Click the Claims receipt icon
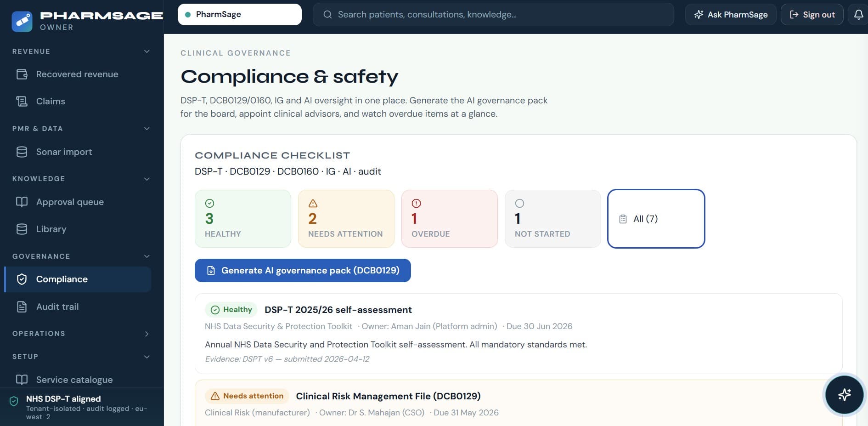 point(22,101)
